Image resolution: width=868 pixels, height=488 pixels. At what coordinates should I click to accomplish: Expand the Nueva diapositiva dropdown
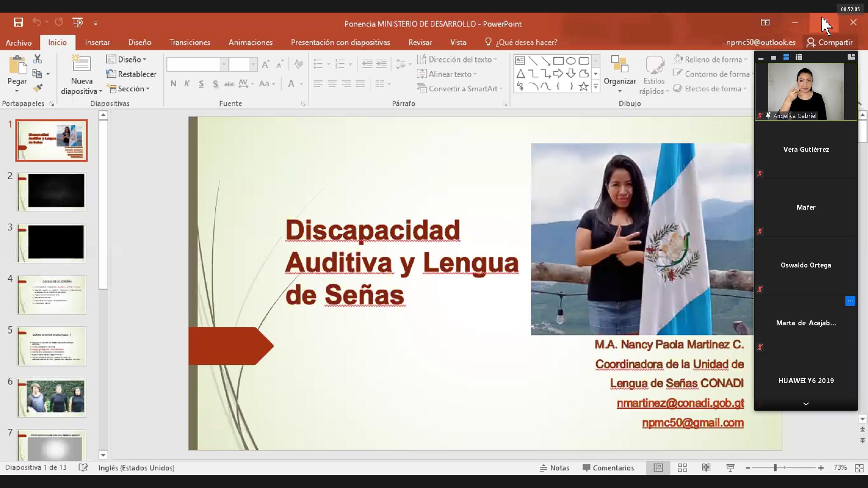[x=100, y=91]
